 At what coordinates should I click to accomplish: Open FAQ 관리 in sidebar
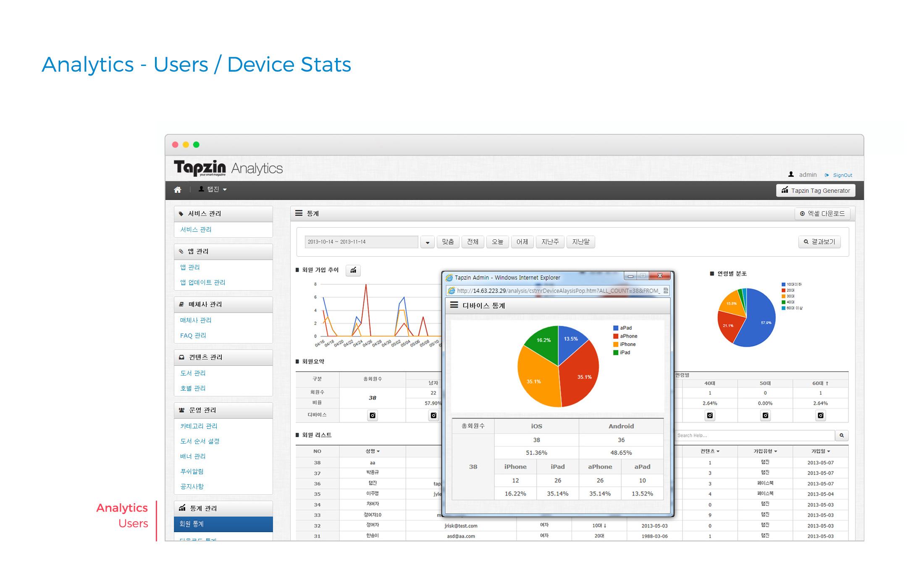[193, 336]
